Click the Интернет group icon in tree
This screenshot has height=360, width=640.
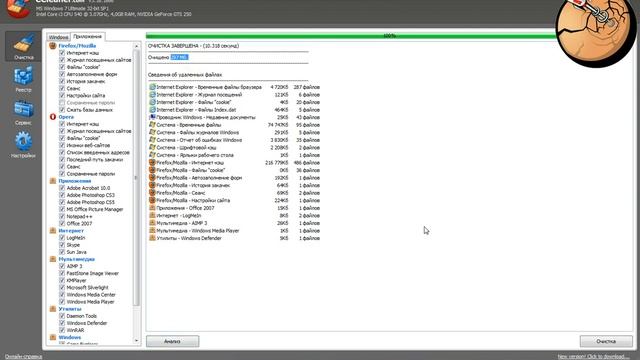click(53, 231)
